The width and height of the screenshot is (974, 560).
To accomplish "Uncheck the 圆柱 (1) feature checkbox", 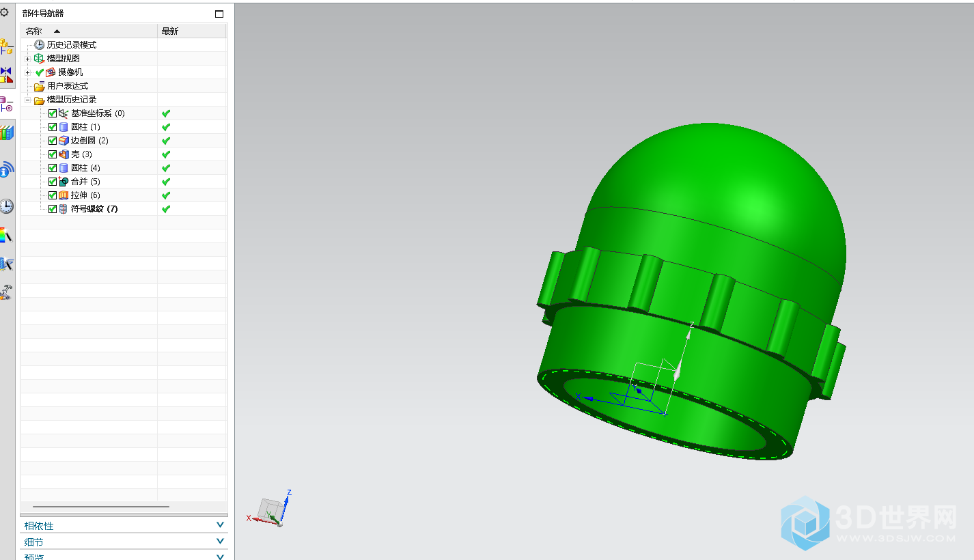I will click(x=53, y=127).
